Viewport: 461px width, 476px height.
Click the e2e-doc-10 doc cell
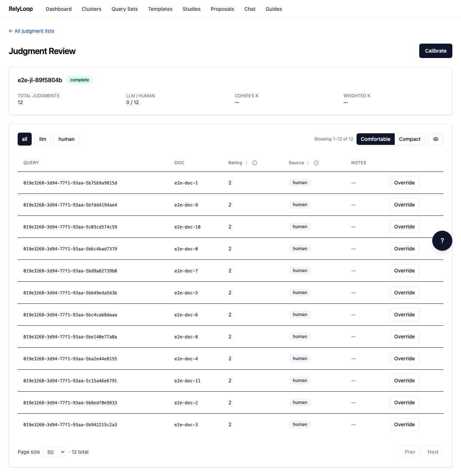(x=187, y=227)
